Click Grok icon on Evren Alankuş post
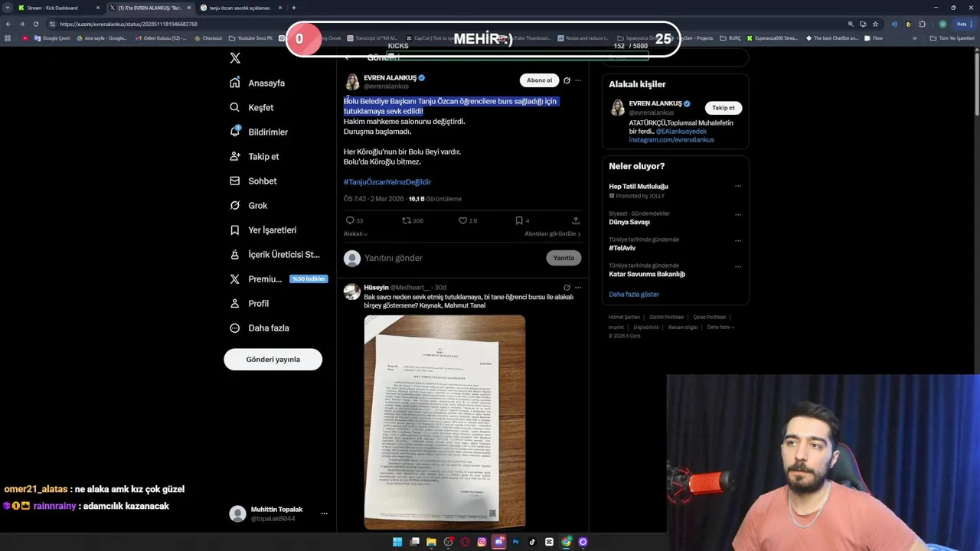Image resolution: width=980 pixels, height=551 pixels. point(567,80)
